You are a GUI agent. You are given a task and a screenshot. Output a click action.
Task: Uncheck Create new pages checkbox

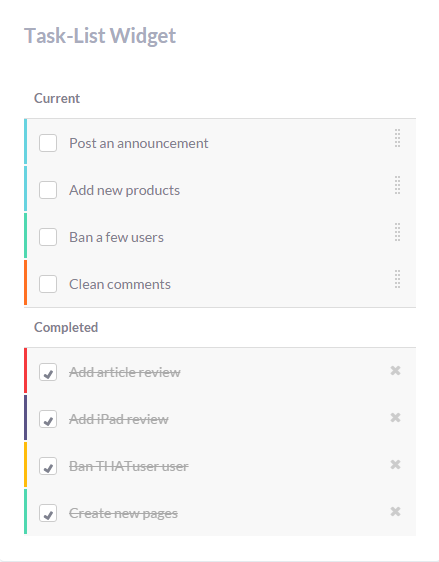[48, 513]
